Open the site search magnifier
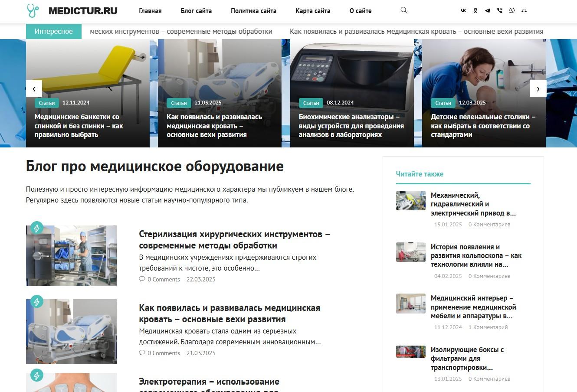The image size is (577, 392). tap(404, 10)
